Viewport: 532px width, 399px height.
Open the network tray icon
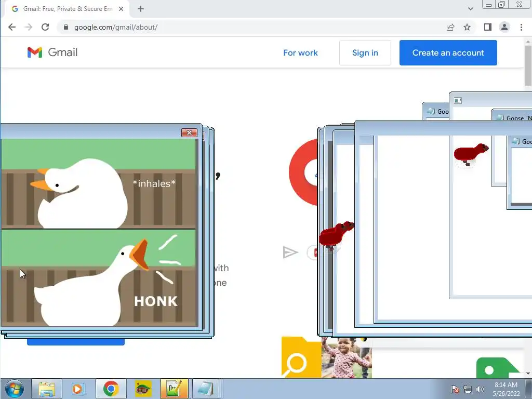(468, 390)
